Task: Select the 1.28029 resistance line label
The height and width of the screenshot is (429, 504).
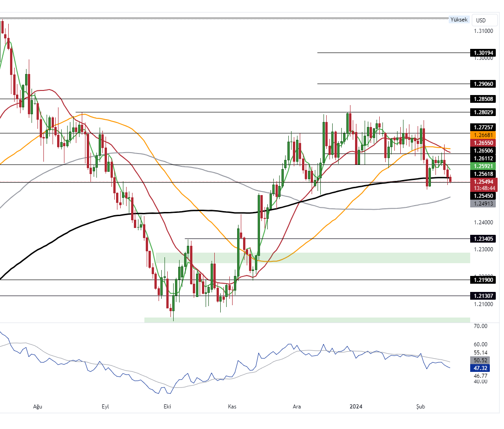Action: click(x=483, y=112)
